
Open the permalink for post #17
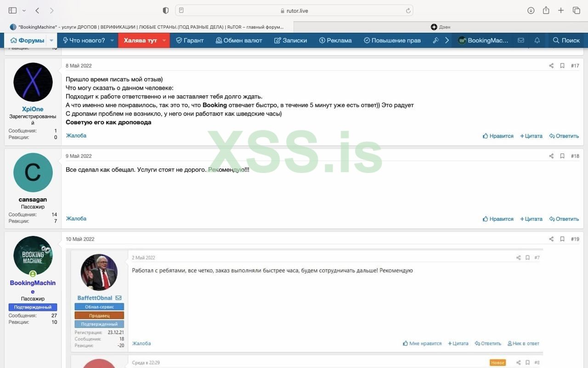pos(575,66)
